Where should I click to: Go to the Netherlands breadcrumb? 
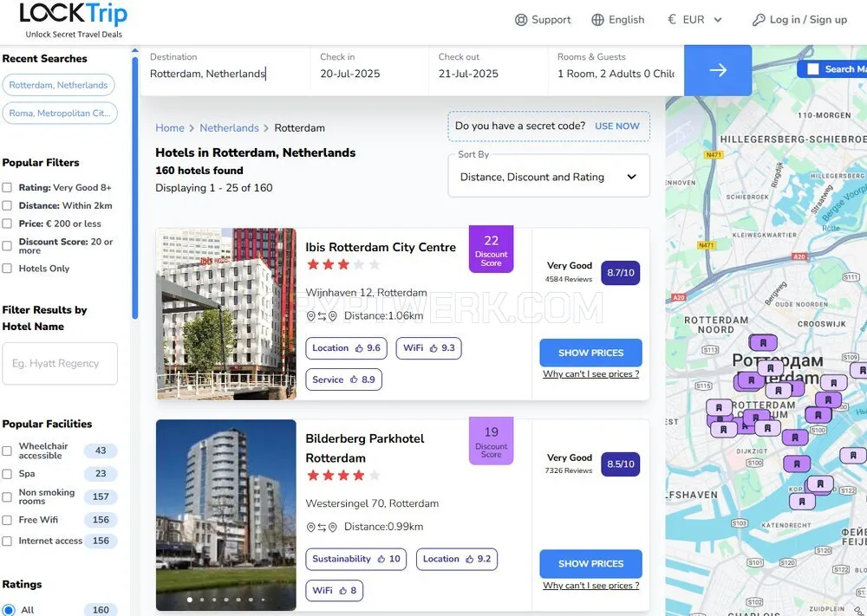pos(229,127)
